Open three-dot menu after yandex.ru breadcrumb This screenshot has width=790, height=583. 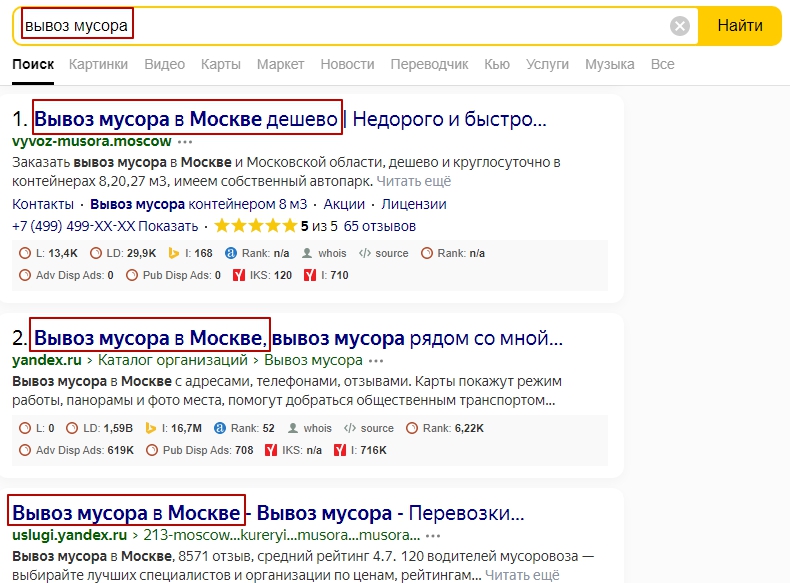[x=376, y=360]
